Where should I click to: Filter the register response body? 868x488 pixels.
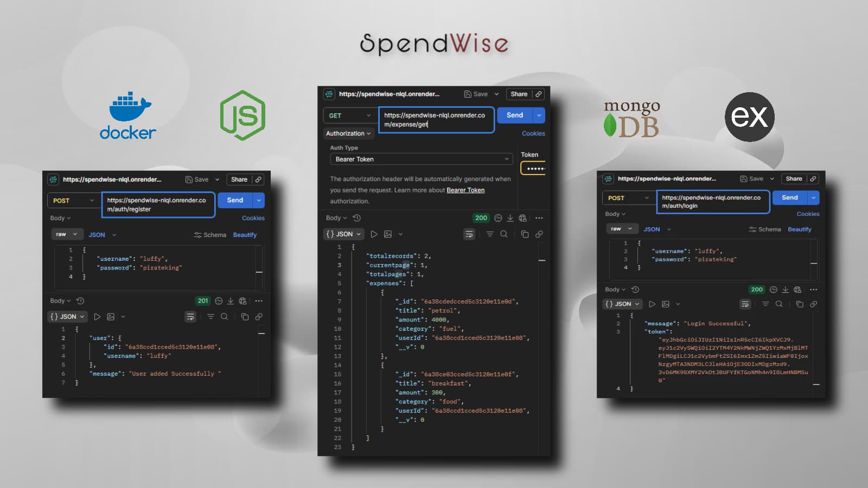210,317
